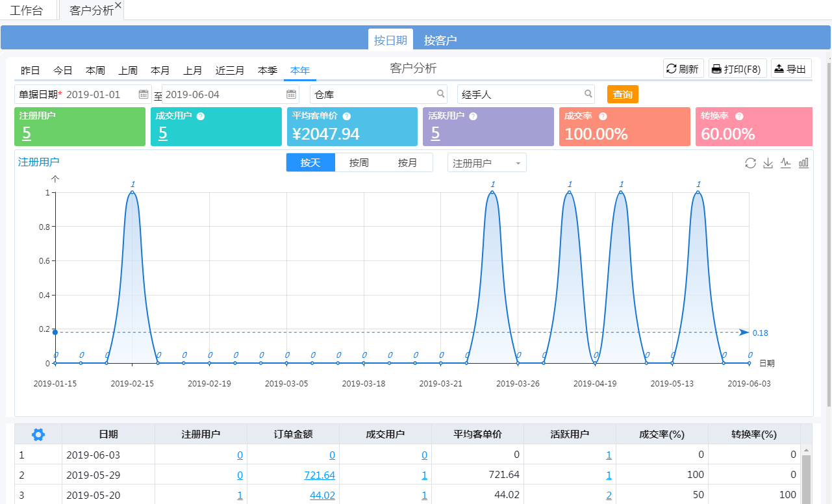Viewport: 832px width, 504px height.
Task: Switch to the 工作台 tab
Action: click(27, 10)
